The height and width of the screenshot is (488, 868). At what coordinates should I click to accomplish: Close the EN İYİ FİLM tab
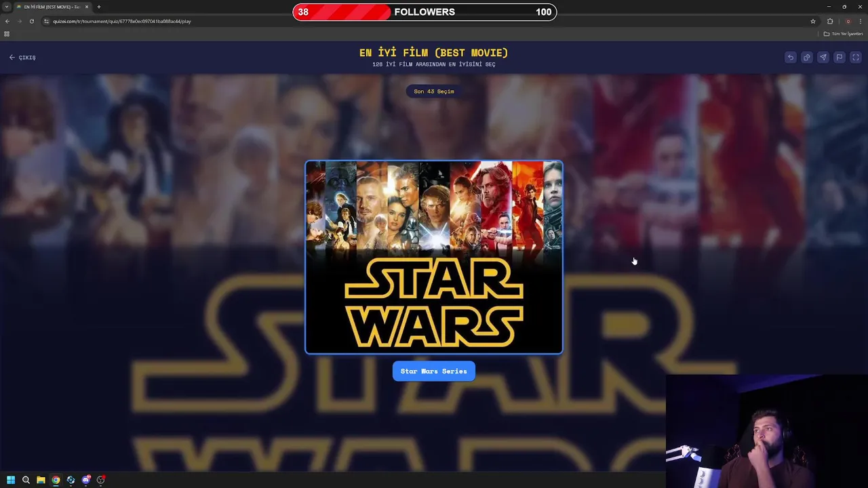pos(87,7)
